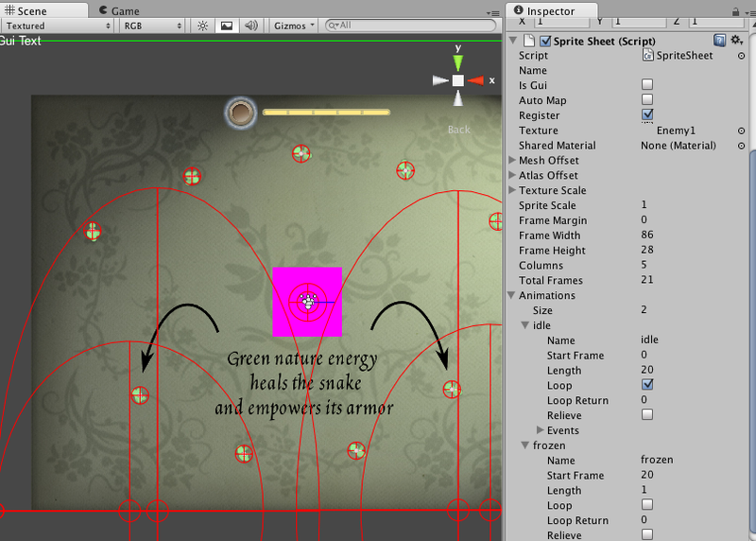
Task: Click the round snake head icon
Action: tap(240, 113)
